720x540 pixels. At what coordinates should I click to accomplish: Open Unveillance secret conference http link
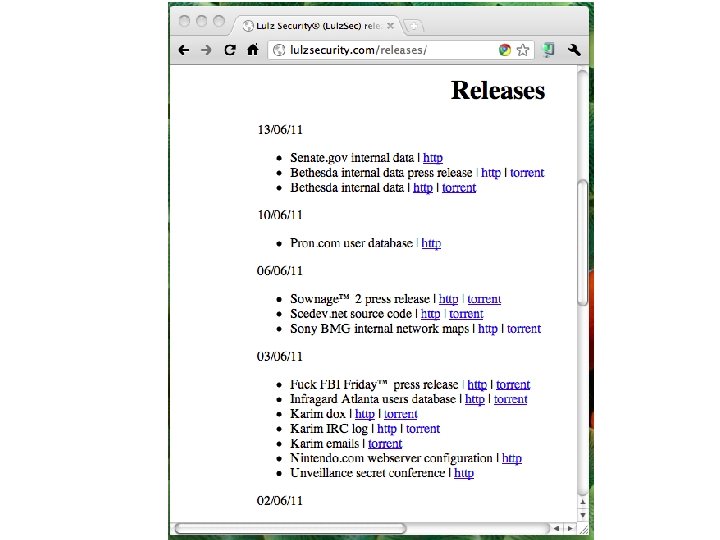coord(464,473)
